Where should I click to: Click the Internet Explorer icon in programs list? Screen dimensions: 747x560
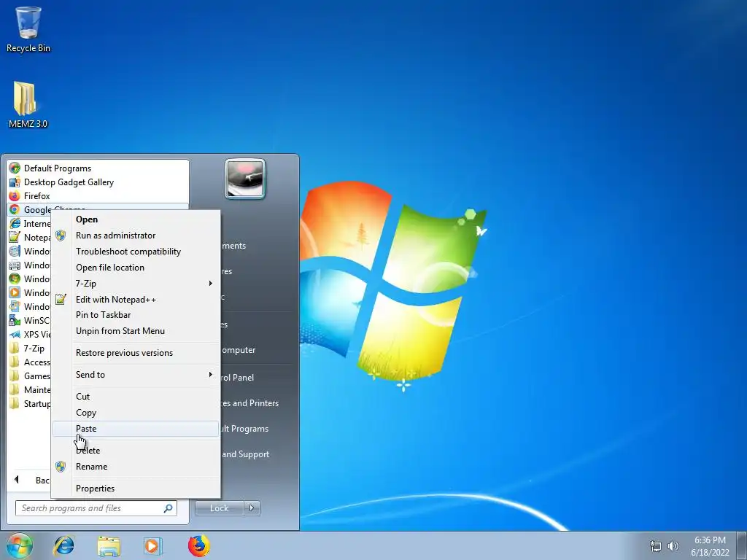[15, 223]
